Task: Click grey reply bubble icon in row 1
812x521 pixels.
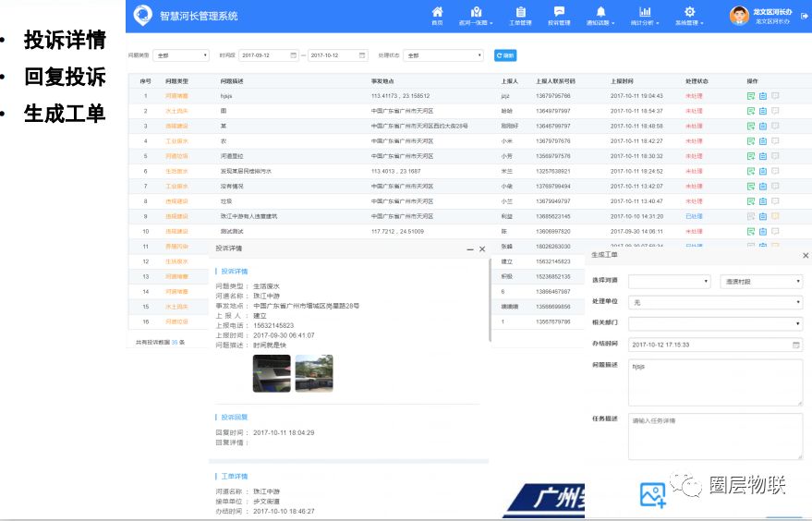Action: [775, 96]
